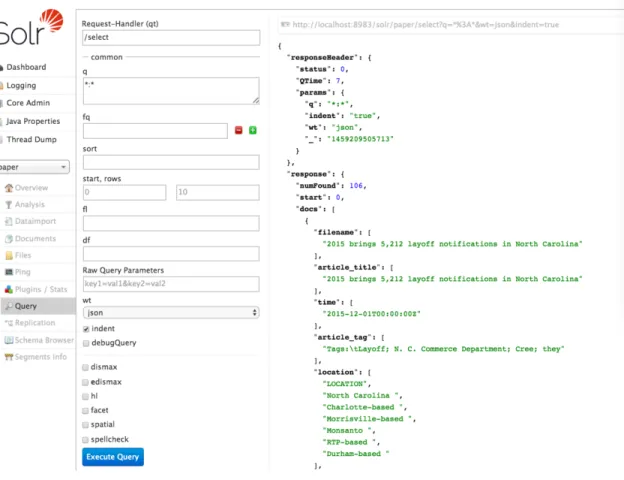Click the time value "2015-12-01T00:00:00Z"
The width and height of the screenshot is (624, 480).
pos(371,314)
